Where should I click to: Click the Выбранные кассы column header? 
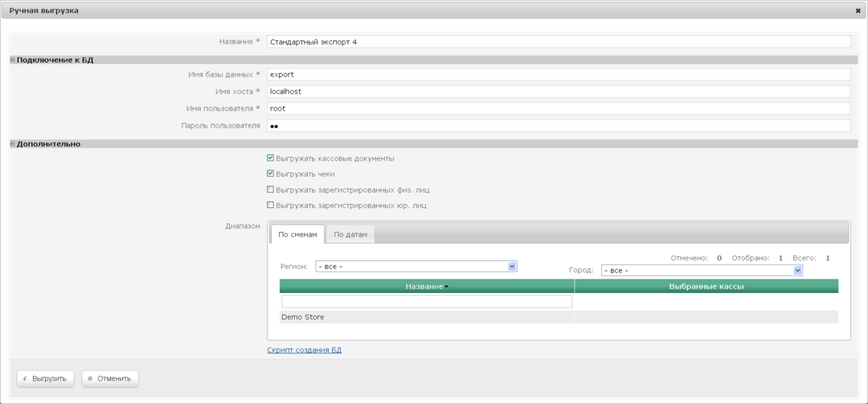click(706, 286)
